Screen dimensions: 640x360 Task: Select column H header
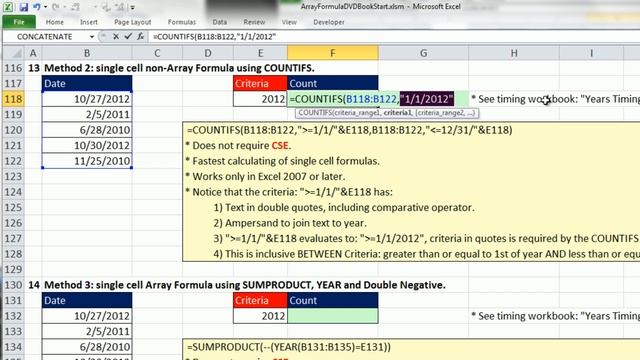coord(514,53)
